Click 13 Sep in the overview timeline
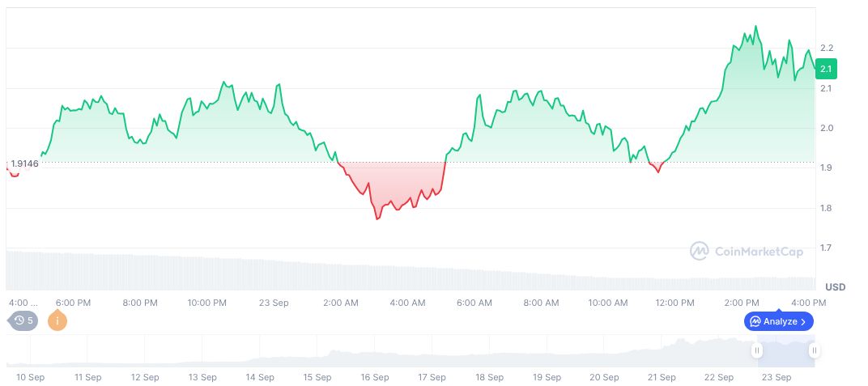Screen dimensions: 868x386 click(202, 377)
